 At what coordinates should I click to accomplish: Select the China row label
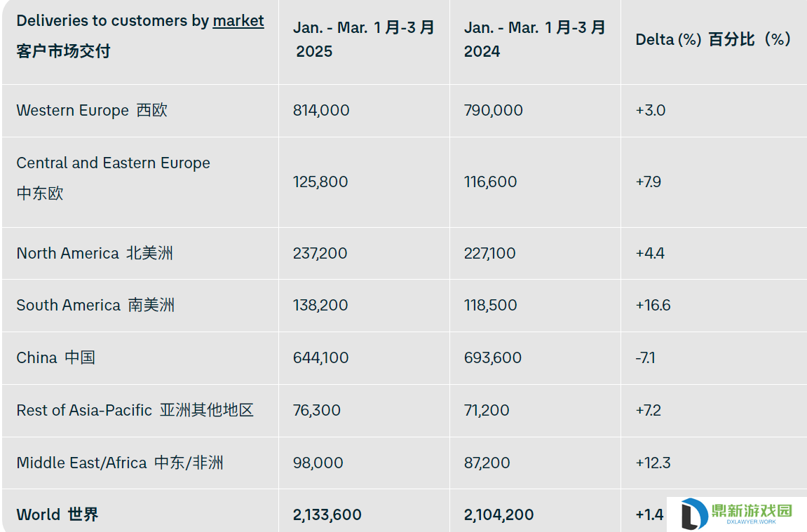(55, 357)
